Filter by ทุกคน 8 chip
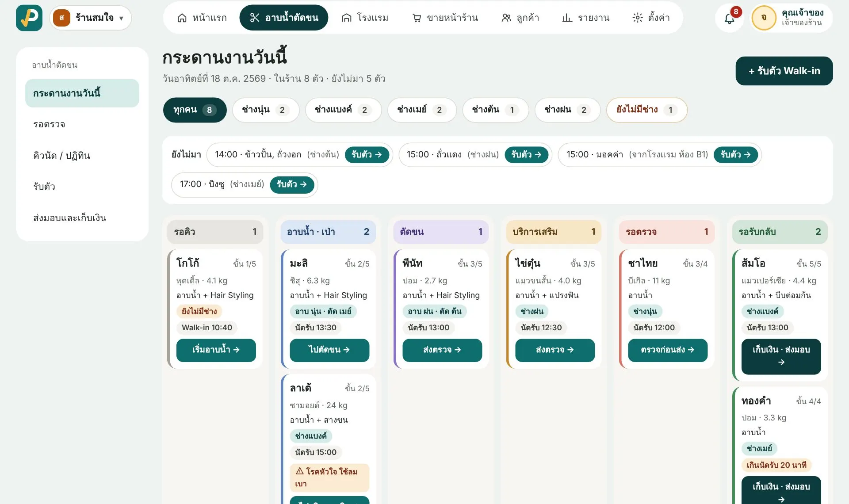This screenshot has width=849, height=504. coord(195,110)
